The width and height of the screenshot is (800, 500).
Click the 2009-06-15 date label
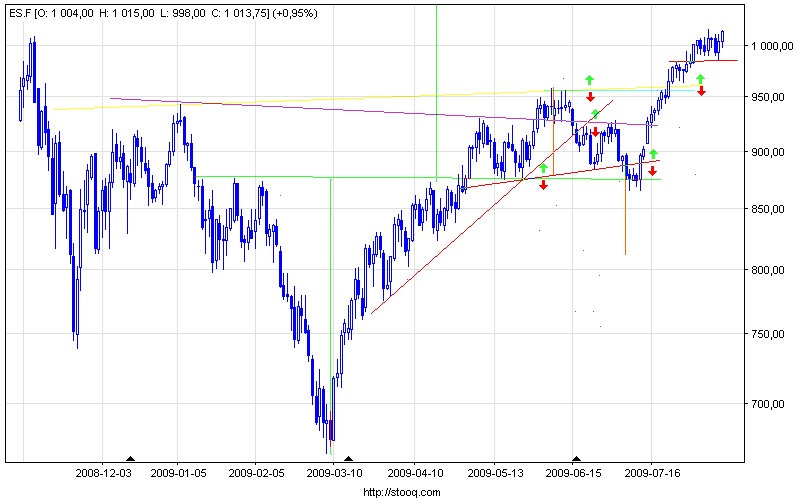tap(573, 473)
